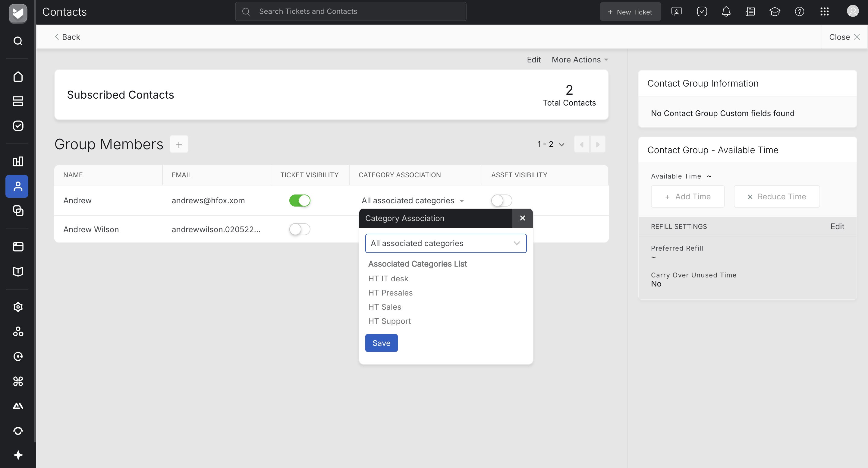Screen dimensions: 868x468
Task: Add group member with plus icon
Action: (x=179, y=144)
